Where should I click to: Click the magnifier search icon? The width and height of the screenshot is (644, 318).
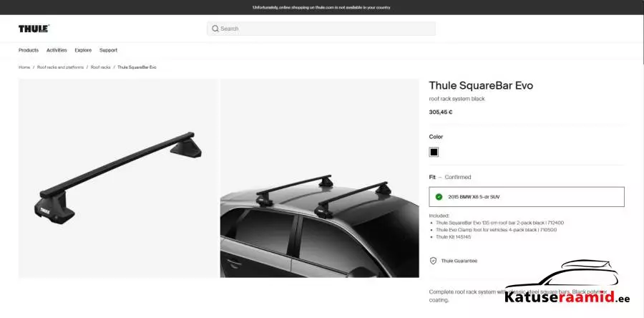pyautogui.click(x=215, y=29)
